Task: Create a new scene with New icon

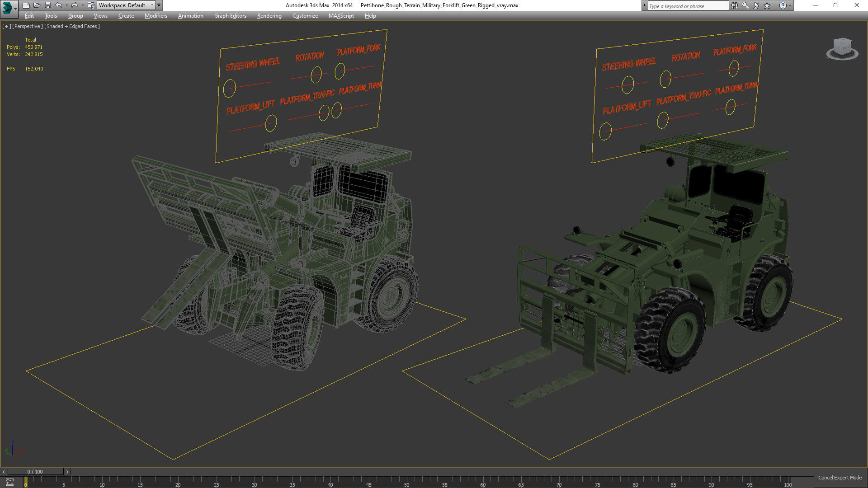Action: click(x=26, y=5)
